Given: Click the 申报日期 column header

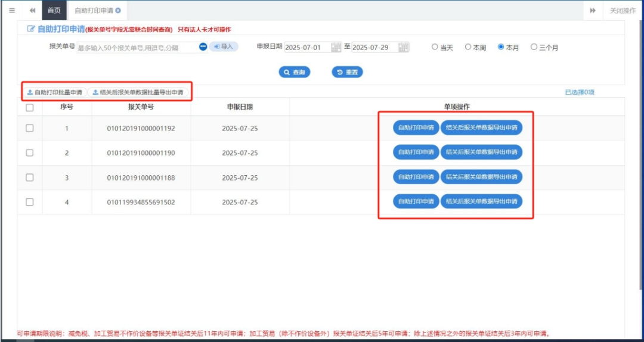Looking at the screenshot, I should pyautogui.click(x=240, y=107).
